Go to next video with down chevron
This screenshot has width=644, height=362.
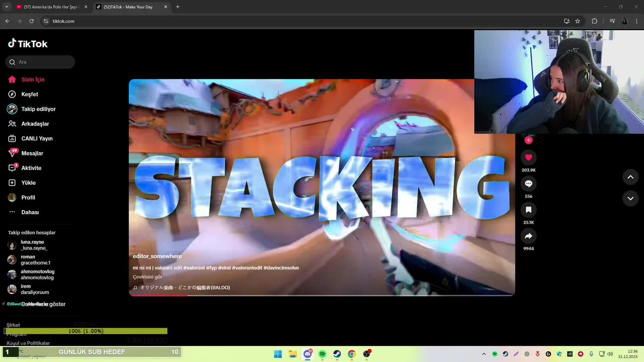[630, 199]
